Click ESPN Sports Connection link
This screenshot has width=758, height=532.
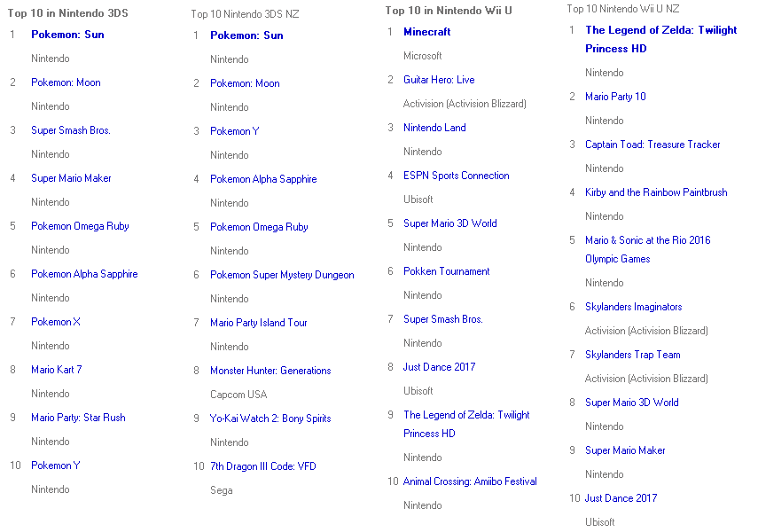pos(457,176)
